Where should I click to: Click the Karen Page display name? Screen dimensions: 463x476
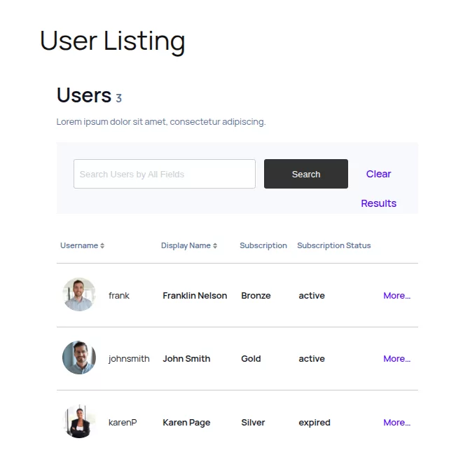pos(186,423)
